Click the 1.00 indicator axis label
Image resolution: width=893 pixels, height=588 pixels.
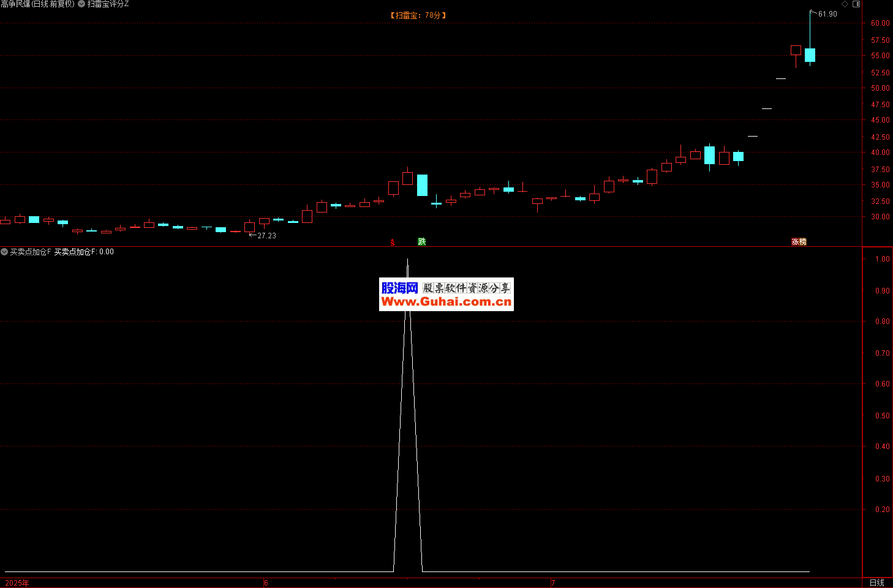882,259
